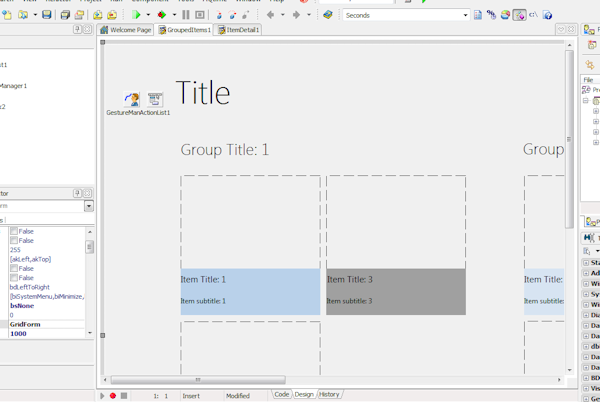Select the ActionList component icon on form
This screenshot has height=402, width=600.
pyautogui.click(x=155, y=99)
